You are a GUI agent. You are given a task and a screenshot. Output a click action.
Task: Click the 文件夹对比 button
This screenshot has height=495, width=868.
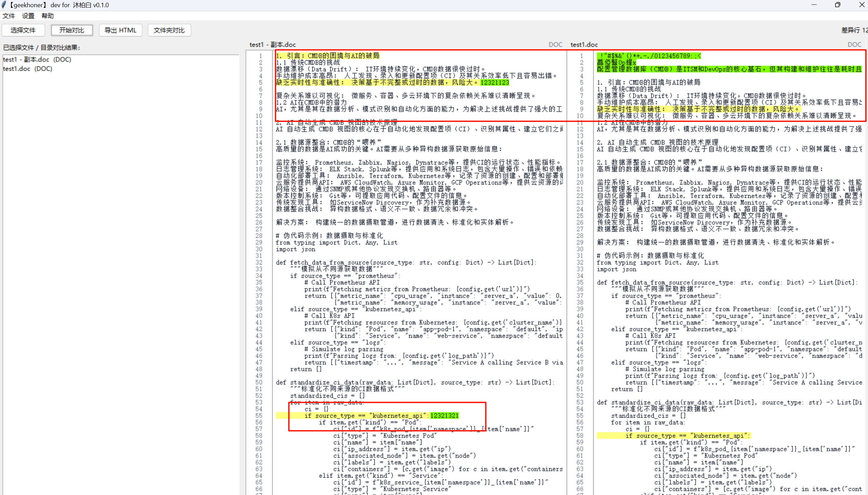pos(169,30)
